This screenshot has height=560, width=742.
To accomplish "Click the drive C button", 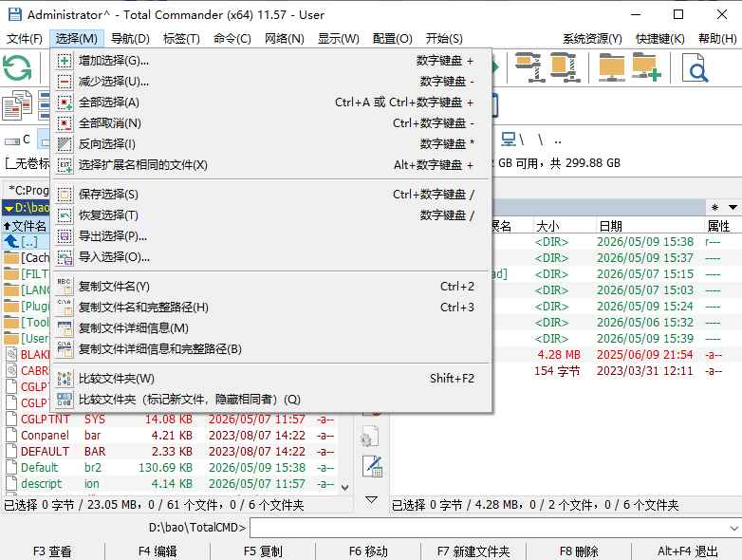I will coord(17,140).
